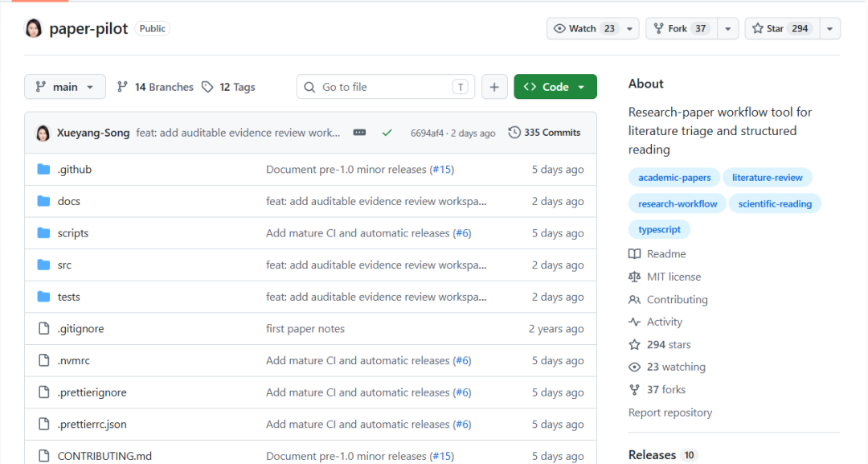The height and width of the screenshot is (464, 868).
Task: Open the latest commit message feat: add auditable evidence
Action: pyautogui.click(x=238, y=133)
